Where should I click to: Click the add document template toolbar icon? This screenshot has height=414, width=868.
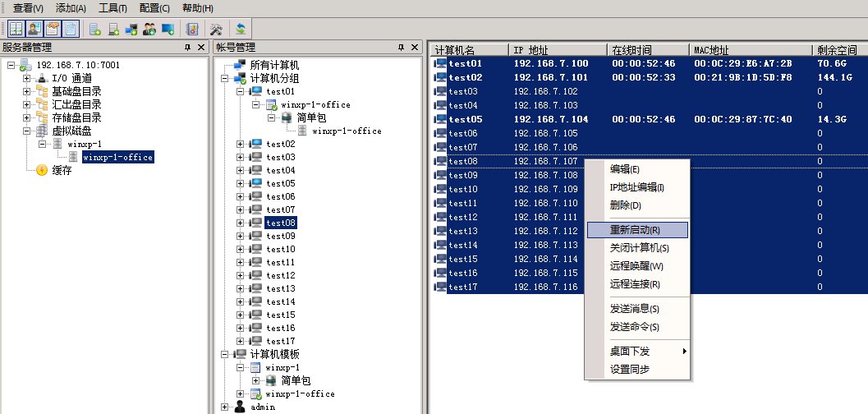point(95,29)
